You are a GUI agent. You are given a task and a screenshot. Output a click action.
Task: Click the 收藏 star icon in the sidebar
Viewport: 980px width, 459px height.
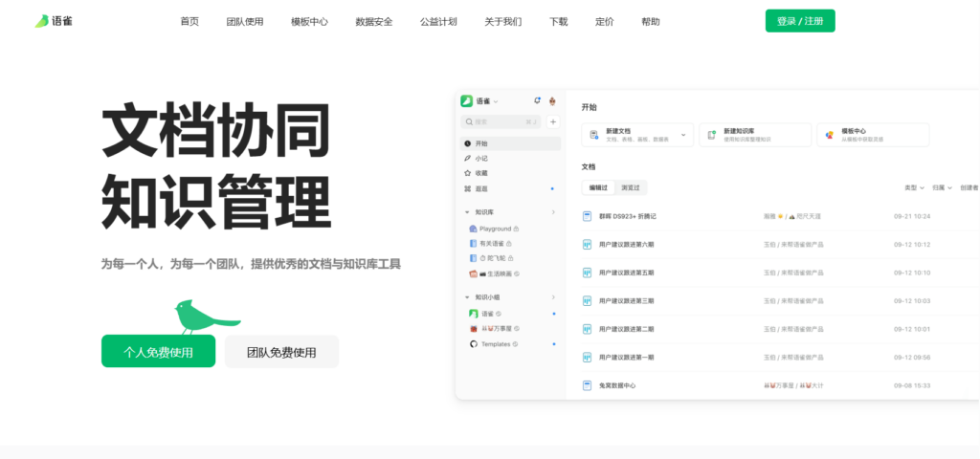click(467, 173)
